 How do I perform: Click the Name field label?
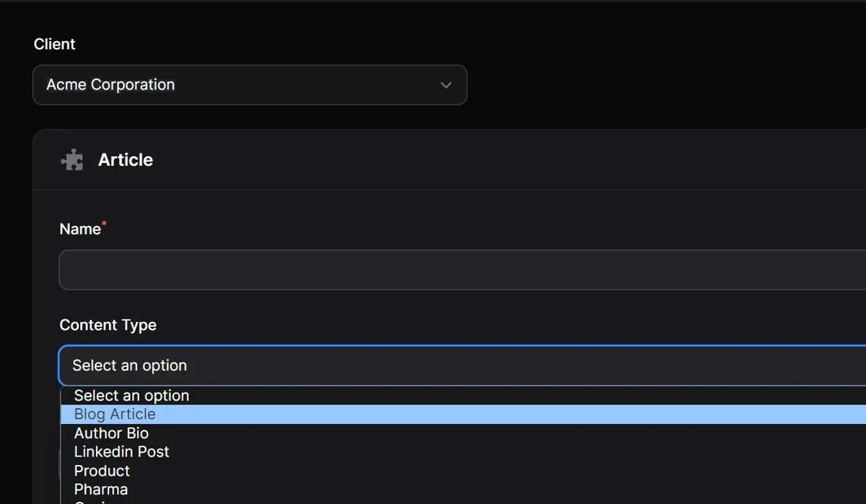(x=80, y=229)
